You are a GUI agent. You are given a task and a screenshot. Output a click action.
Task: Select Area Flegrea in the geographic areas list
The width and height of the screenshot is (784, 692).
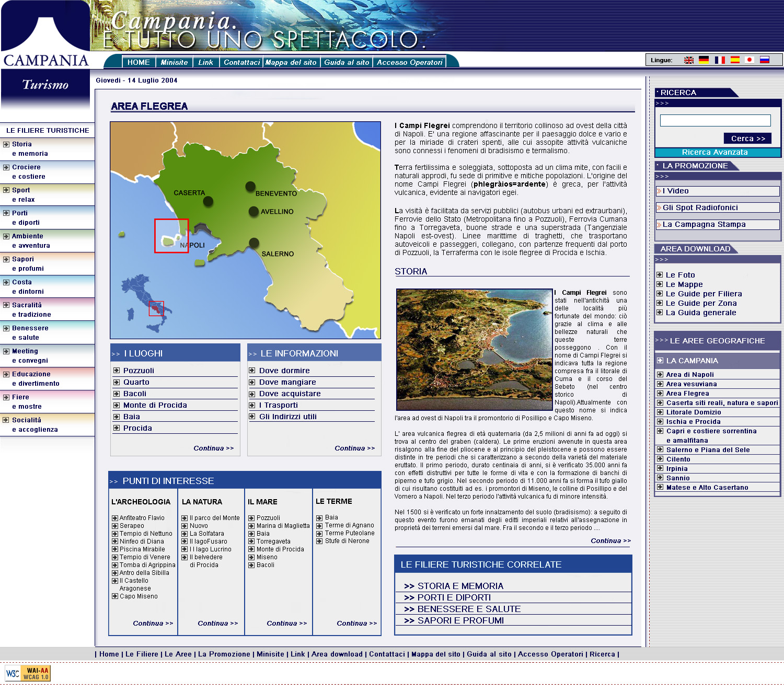click(x=687, y=394)
